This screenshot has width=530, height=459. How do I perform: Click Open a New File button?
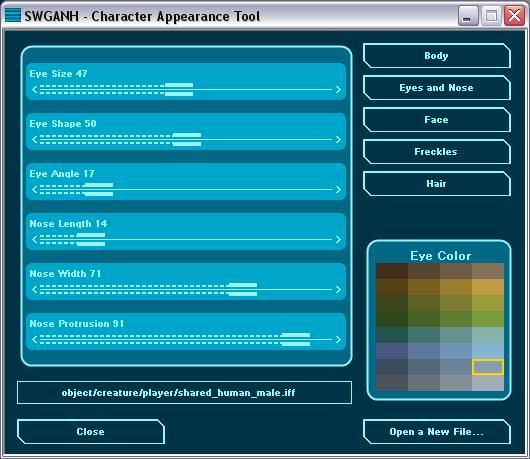pyautogui.click(x=436, y=432)
